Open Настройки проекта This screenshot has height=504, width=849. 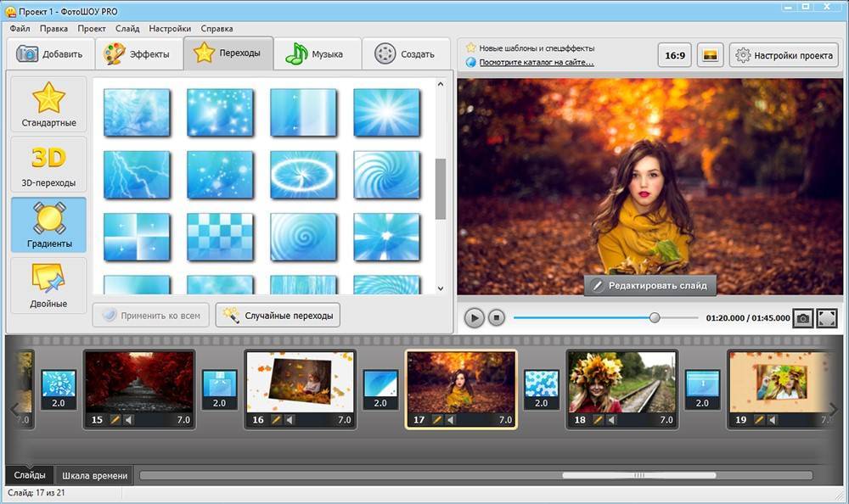[784, 55]
